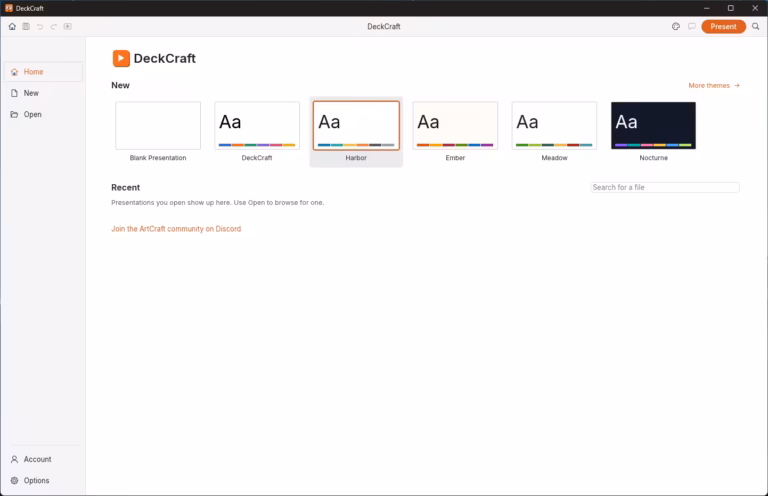Screen dimensions: 768x496
Task: Click the Harbor theme label
Action: point(356,158)
